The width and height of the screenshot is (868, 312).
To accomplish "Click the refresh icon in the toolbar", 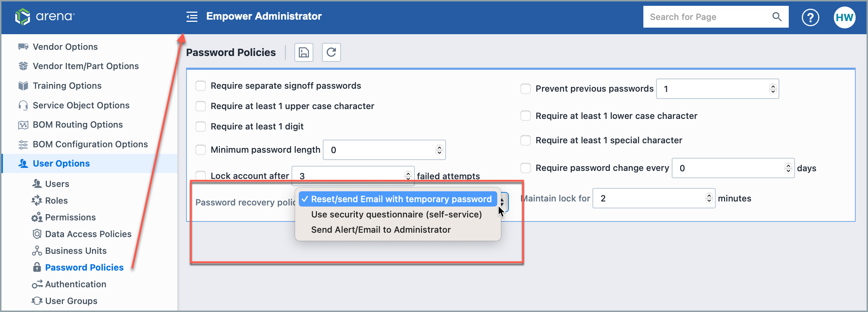I will tap(331, 52).
